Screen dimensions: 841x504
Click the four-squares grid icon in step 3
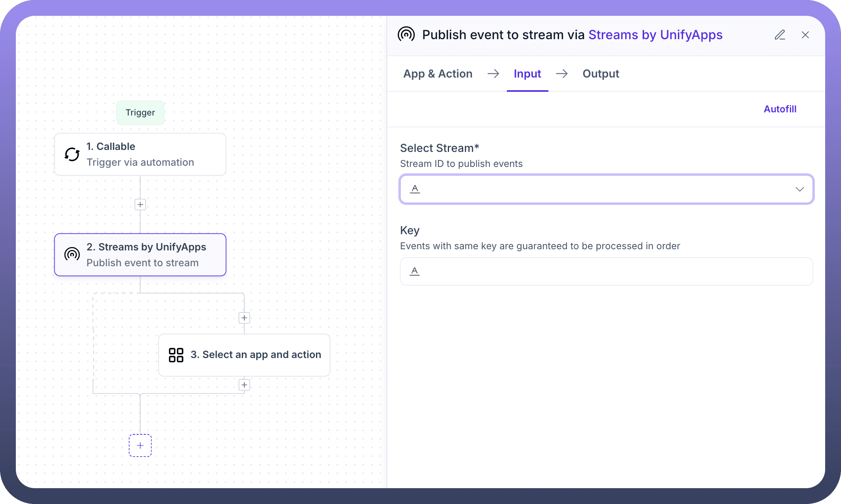(176, 355)
